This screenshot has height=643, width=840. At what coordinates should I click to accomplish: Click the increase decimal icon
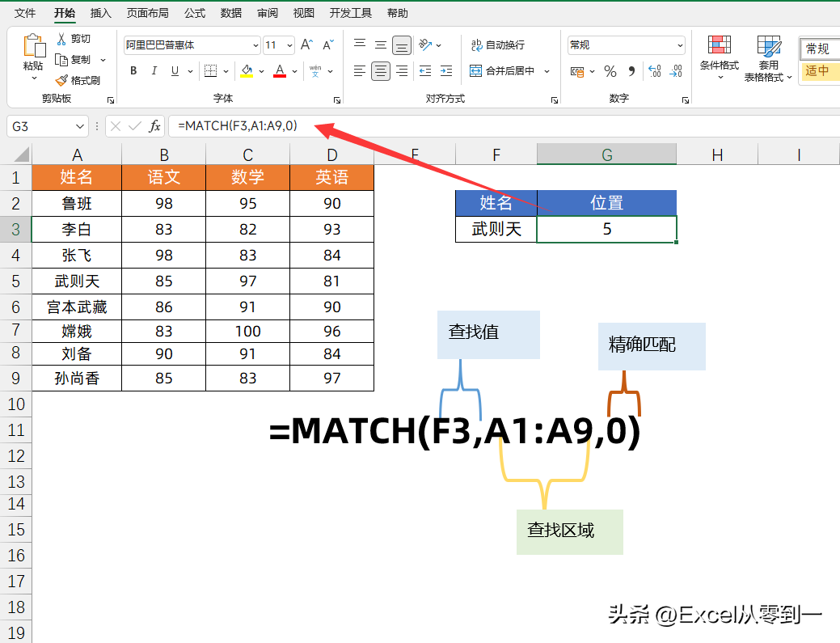click(x=655, y=71)
